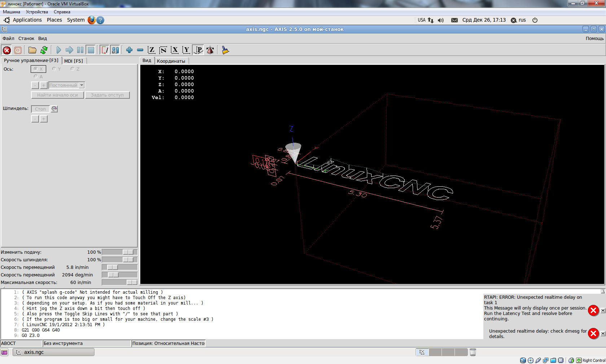Select the Координаты tab

pos(171,61)
